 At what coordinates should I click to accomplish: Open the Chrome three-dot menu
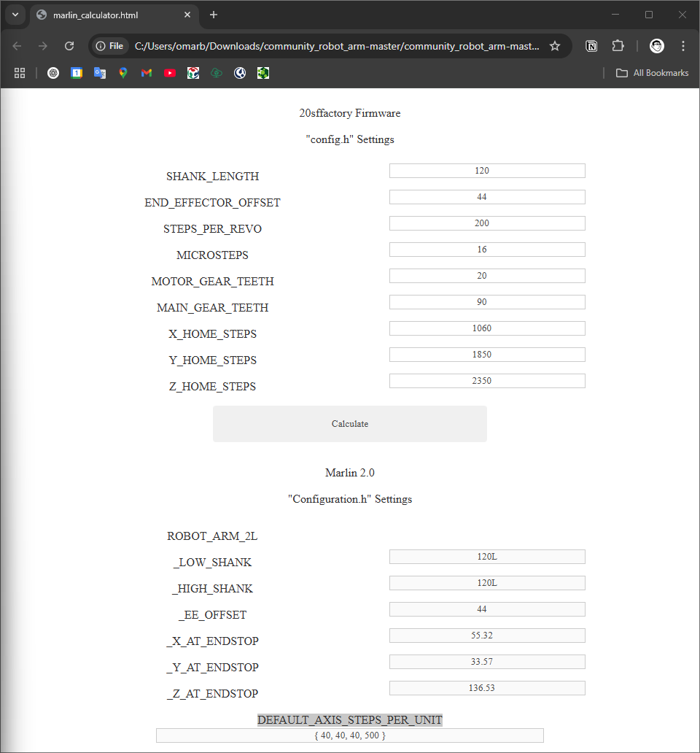(x=683, y=46)
